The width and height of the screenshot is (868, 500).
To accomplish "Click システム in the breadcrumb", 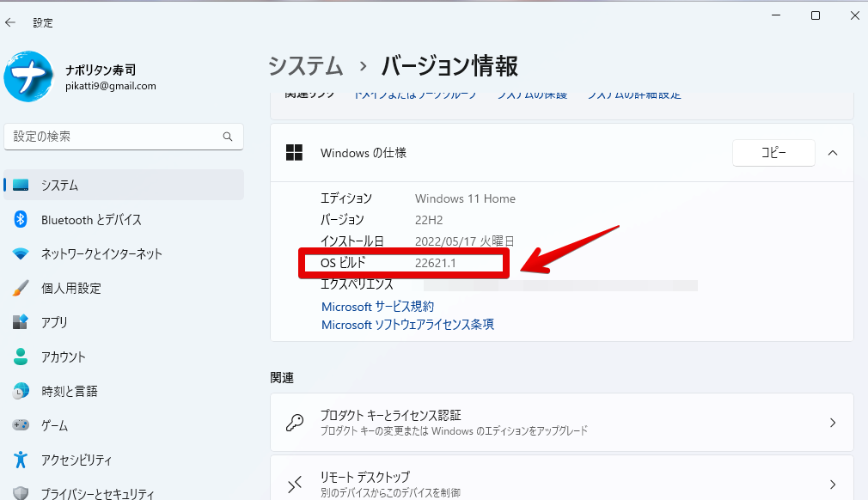I will (x=306, y=66).
